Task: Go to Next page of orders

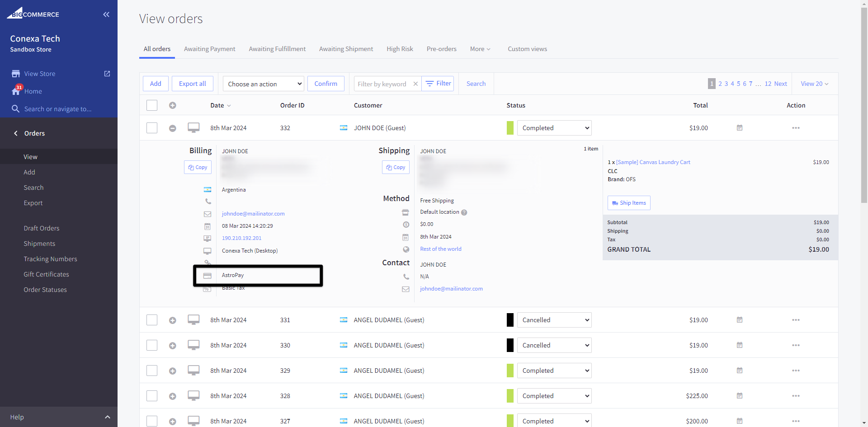Action: (x=780, y=84)
